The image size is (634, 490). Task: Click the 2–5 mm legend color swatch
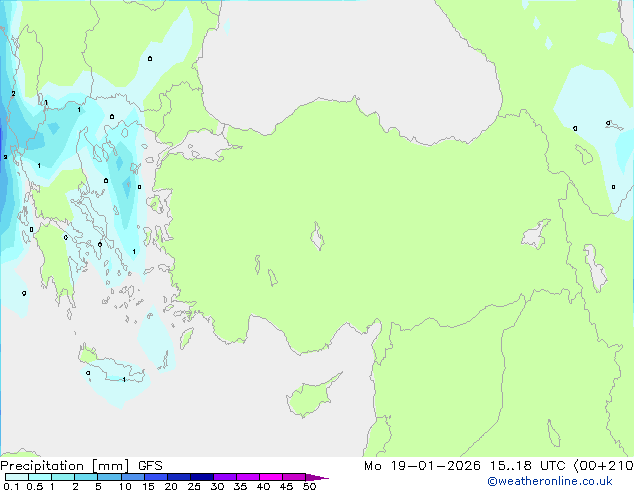point(86,477)
